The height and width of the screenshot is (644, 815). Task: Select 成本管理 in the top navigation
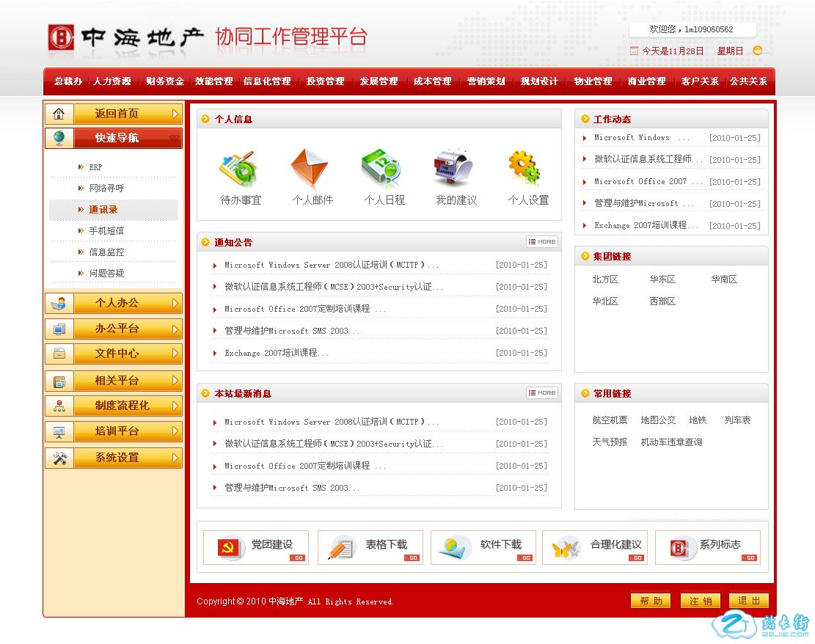[432, 81]
